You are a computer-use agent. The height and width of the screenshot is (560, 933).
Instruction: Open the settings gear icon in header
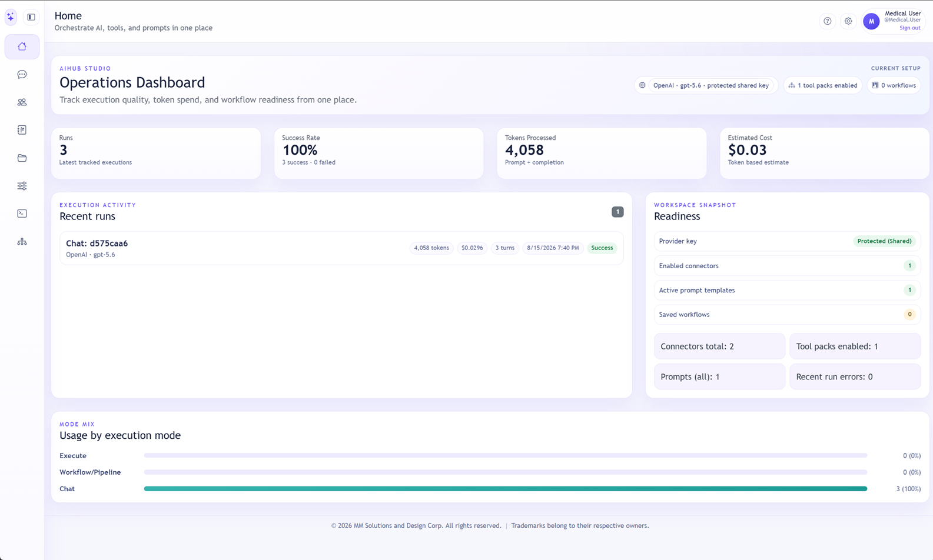(x=848, y=21)
